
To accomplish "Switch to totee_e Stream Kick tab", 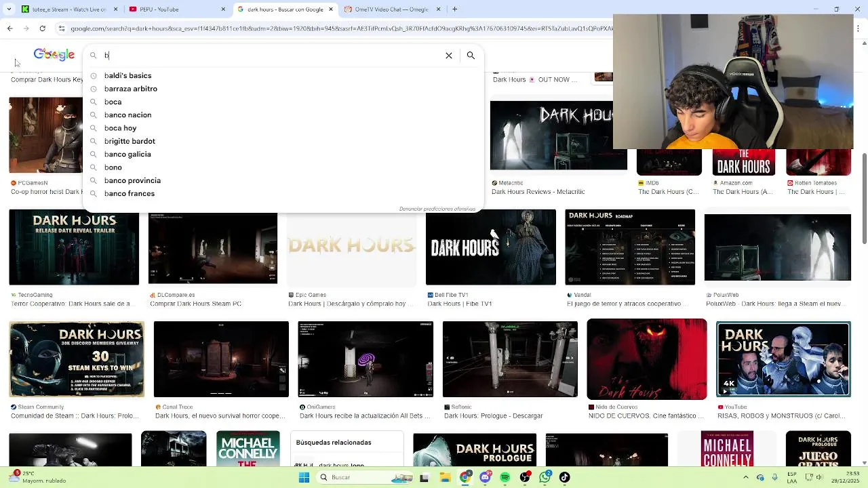I will tap(68, 9).
